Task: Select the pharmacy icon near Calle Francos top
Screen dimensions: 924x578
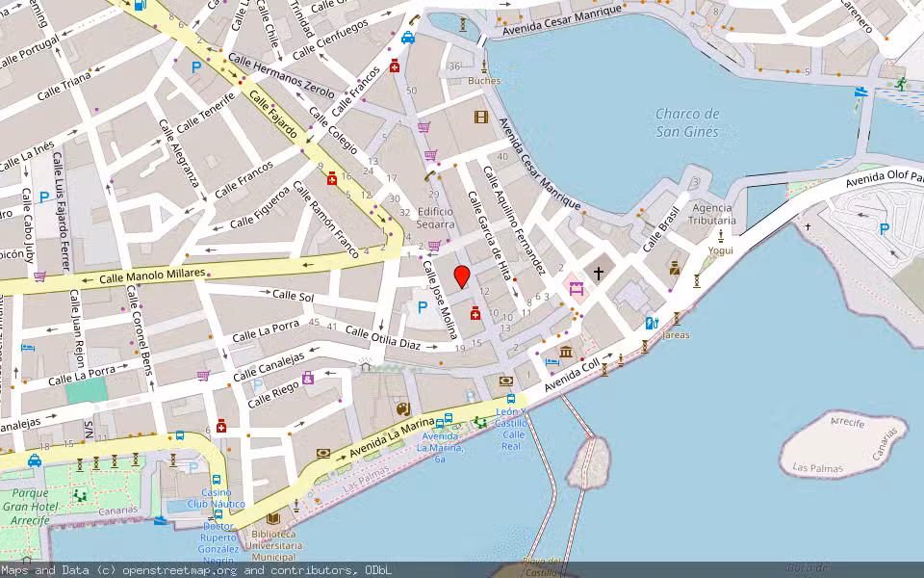Action: (395, 66)
